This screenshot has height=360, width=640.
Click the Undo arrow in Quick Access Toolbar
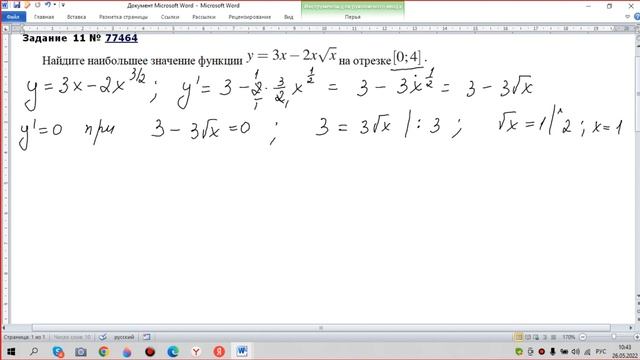coord(48,5)
